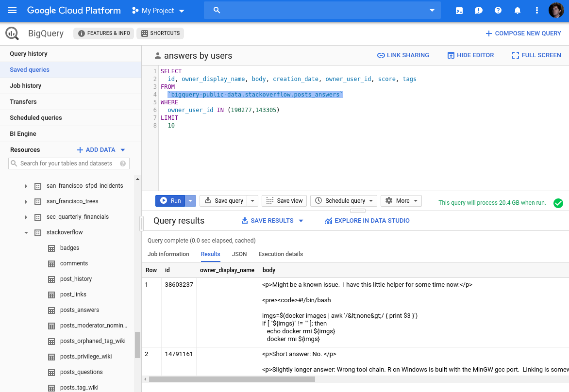The width and height of the screenshot is (569, 392).
Task: Expand the top search bar dropdown arrow
Action: 432,10
